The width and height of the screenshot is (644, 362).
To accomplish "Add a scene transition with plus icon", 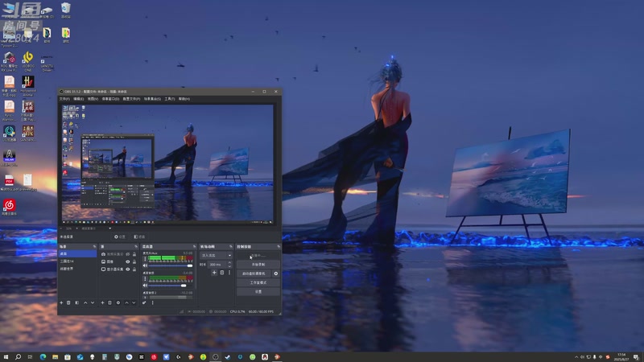I will [x=214, y=273].
